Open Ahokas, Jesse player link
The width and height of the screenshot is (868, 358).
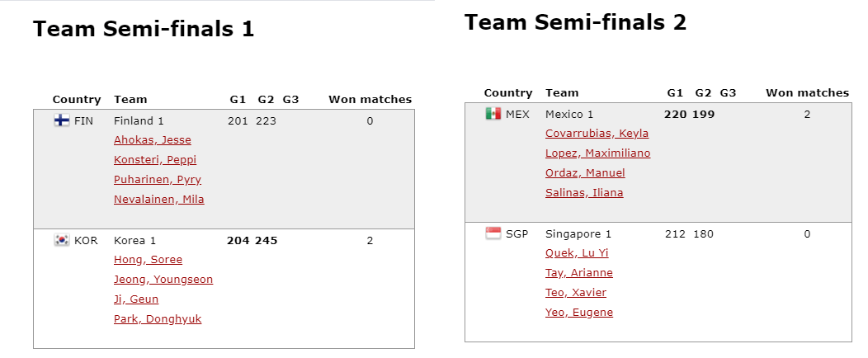(x=153, y=140)
